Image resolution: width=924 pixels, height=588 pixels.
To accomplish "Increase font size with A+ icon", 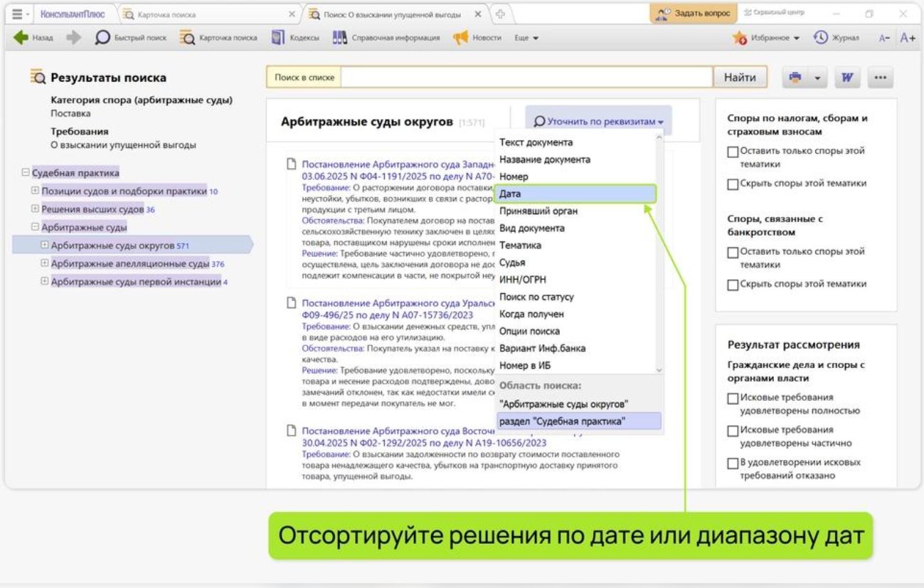I will coord(908,38).
